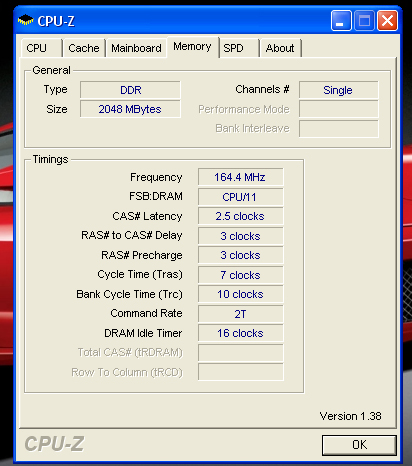Click the DRAM Idle Timer 16 clocks

tap(240, 333)
